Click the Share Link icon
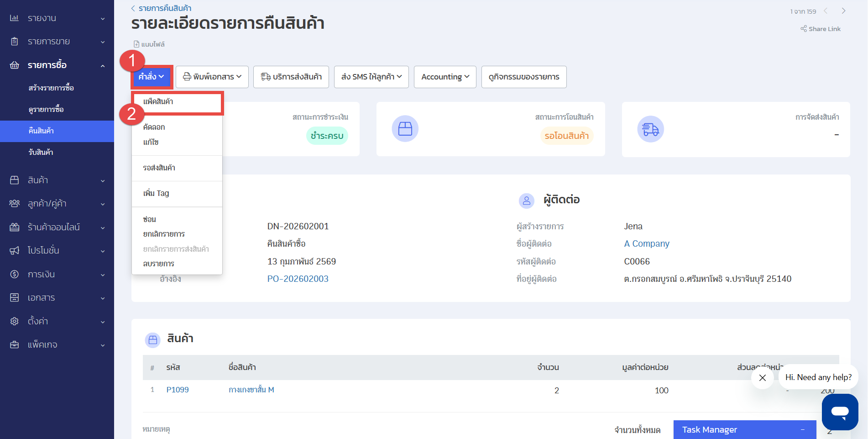The height and width of the screenshot is (439, 868). [803, 29]
